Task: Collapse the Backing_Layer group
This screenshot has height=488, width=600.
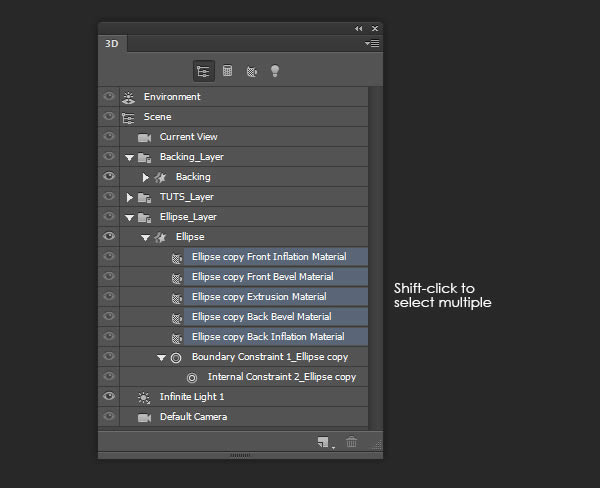Action: (129, 158)
